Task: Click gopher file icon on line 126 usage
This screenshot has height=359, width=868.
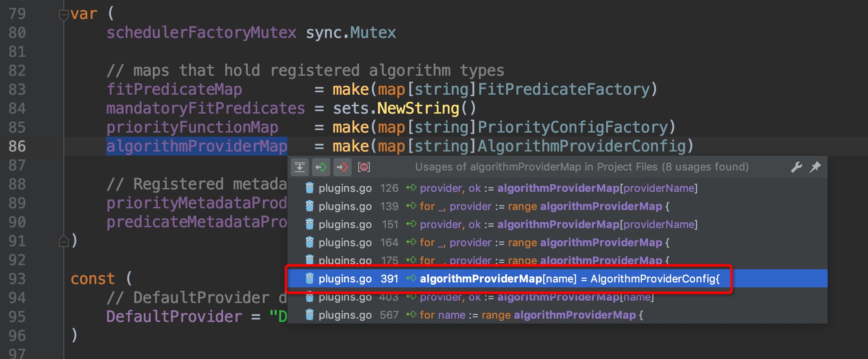Action: (x=310, y=188)
